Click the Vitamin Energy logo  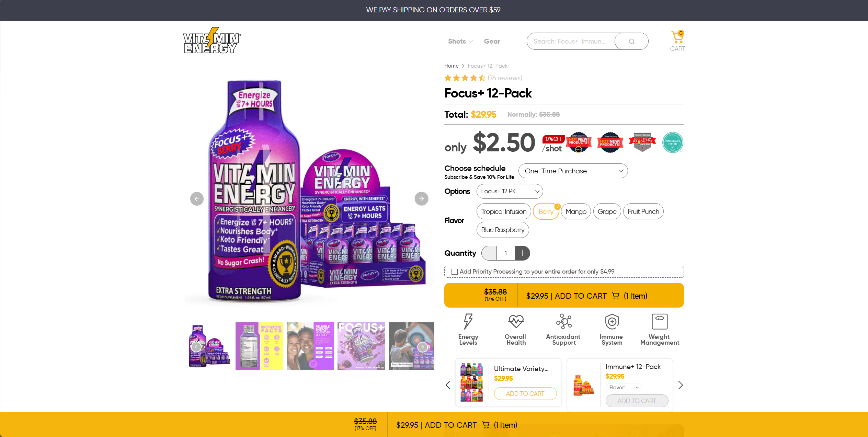[212, 41]
